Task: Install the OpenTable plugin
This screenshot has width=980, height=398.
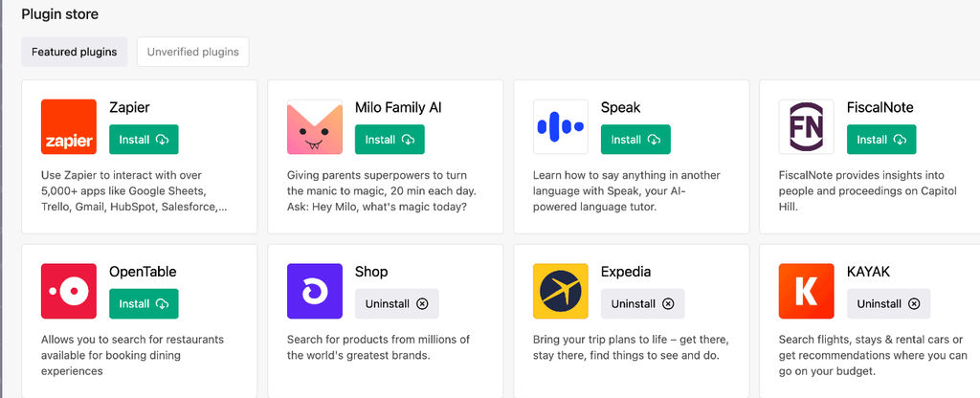Action: click(x=144, y=303)
